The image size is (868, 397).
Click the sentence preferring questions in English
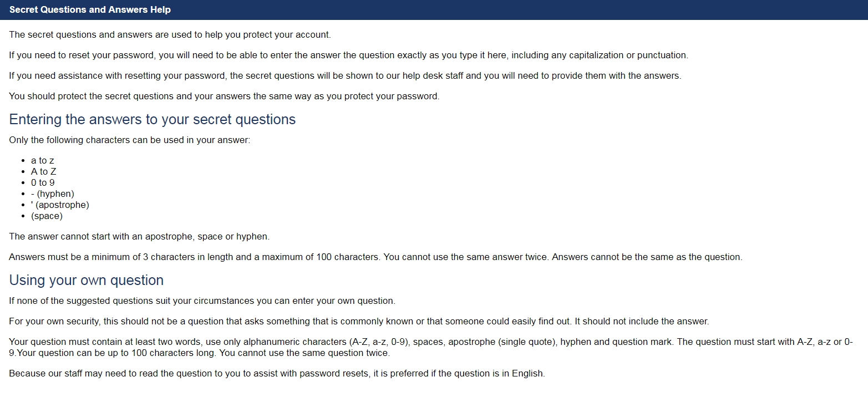[x=277, y=373]
